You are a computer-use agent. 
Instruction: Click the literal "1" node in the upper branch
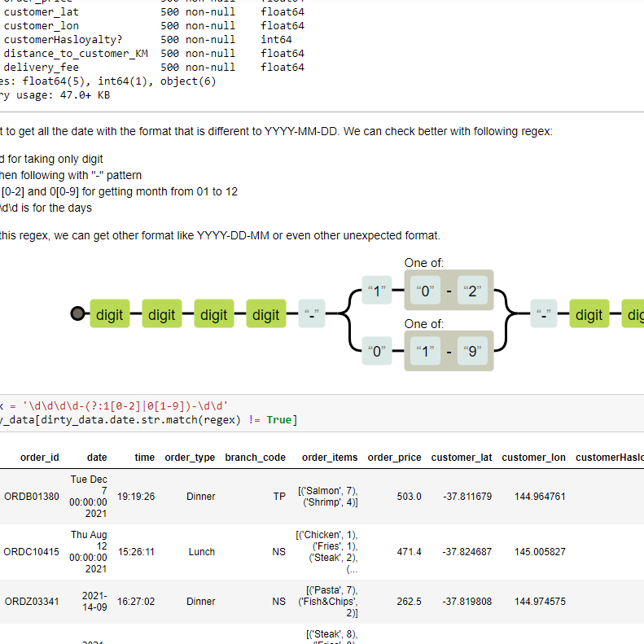[x=376, y=291]
